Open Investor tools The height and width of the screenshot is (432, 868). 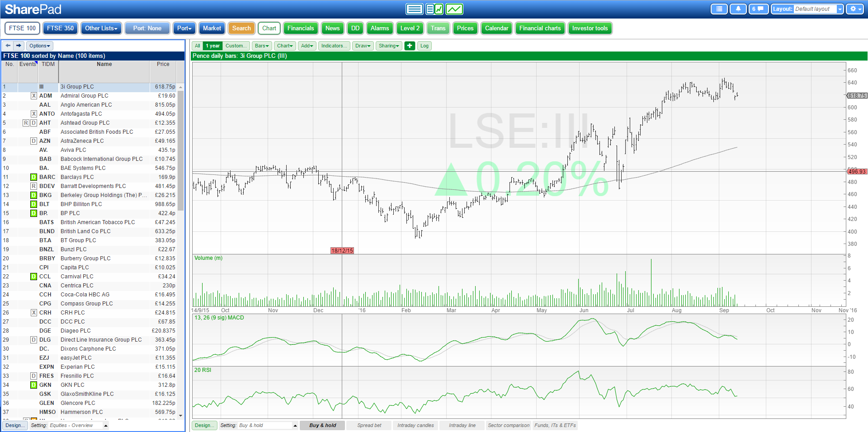point(590,28)
